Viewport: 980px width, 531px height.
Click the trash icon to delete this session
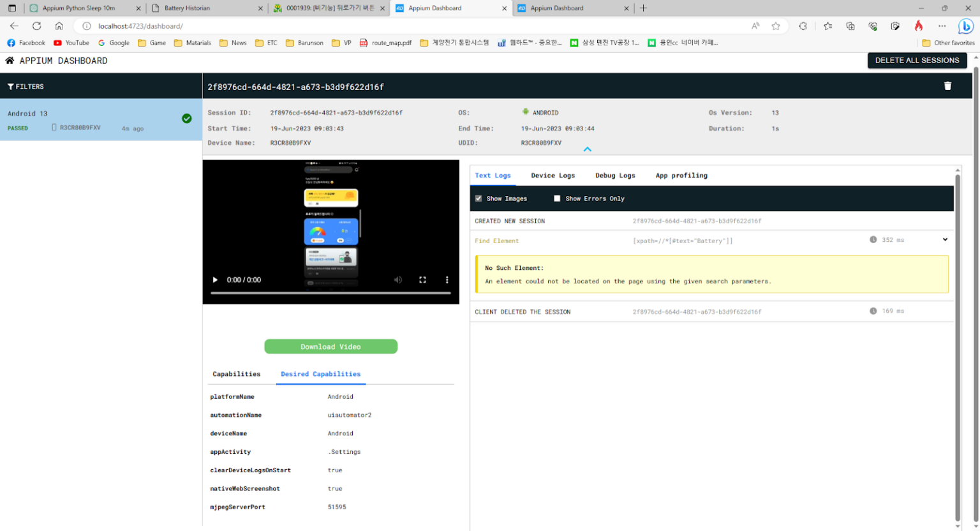point(947,86)
